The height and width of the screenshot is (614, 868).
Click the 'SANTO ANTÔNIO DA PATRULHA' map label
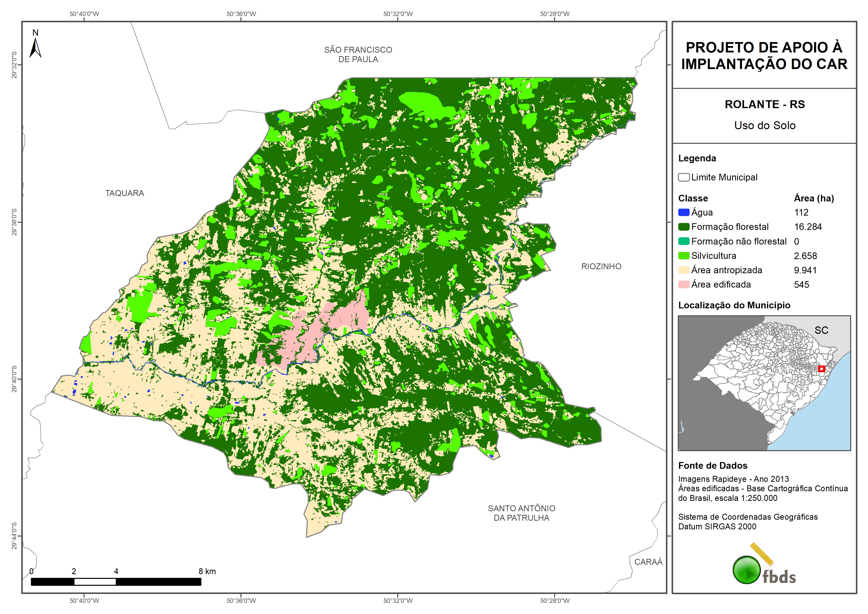(521, 513)
